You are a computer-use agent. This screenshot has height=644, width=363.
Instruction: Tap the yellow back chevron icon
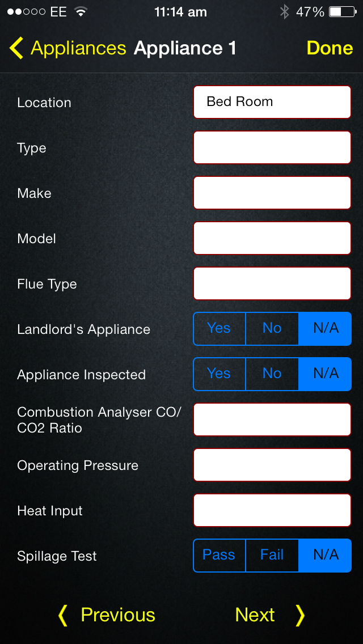pos(16,48)
